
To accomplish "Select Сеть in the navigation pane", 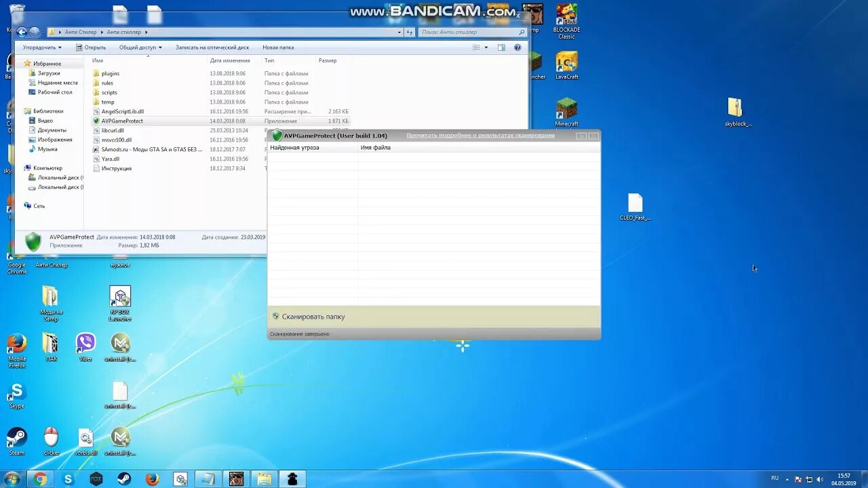I will [39, 206].
